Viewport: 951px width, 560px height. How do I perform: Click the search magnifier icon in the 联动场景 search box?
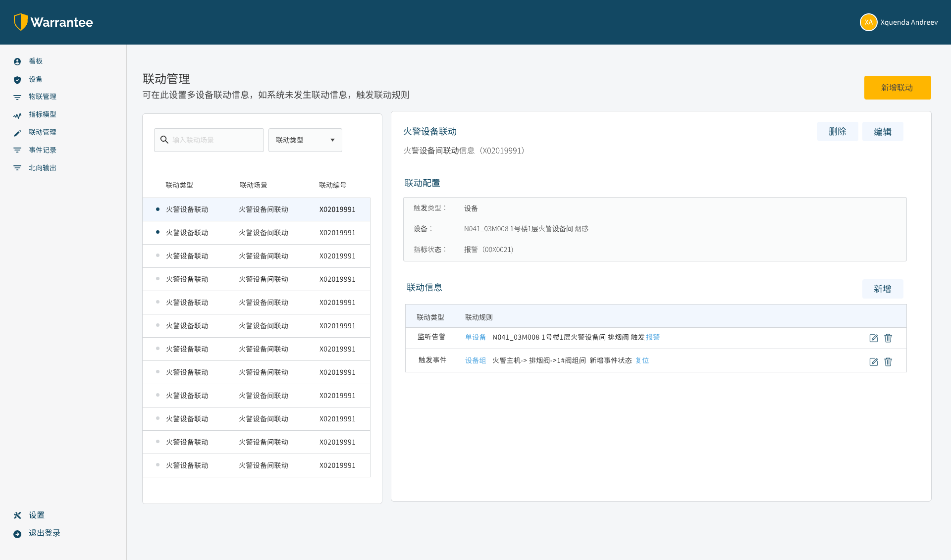tap(164, 140)
